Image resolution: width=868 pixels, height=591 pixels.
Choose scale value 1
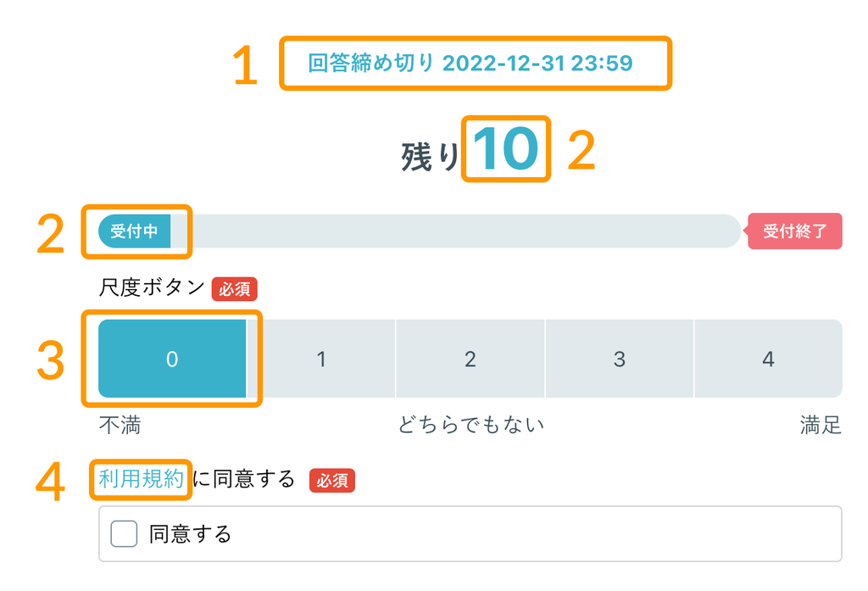pyautogui.click(x=321, y=359)
